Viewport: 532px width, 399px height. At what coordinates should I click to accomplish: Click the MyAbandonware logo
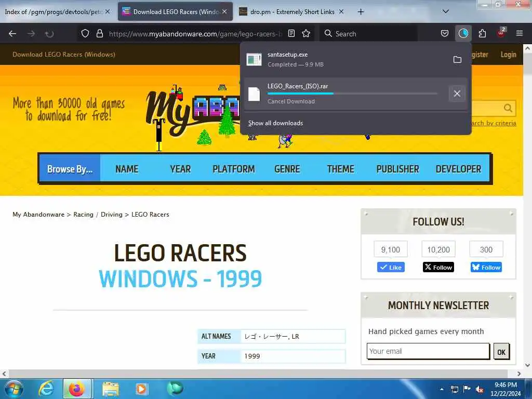pos(193,114)
